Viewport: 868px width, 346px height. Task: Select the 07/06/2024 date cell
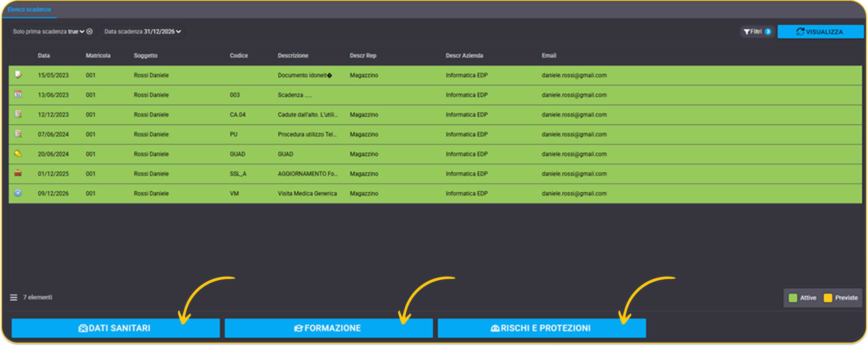53,134
